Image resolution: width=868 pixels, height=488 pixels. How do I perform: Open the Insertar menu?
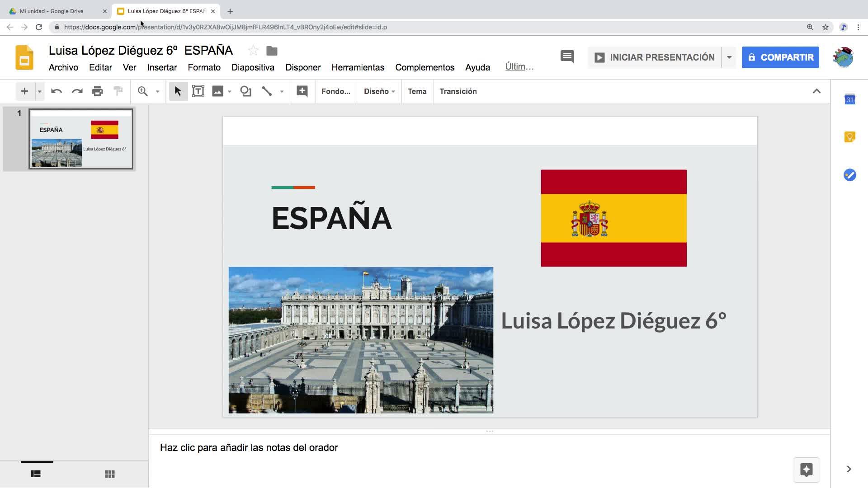tap(161, 67)
